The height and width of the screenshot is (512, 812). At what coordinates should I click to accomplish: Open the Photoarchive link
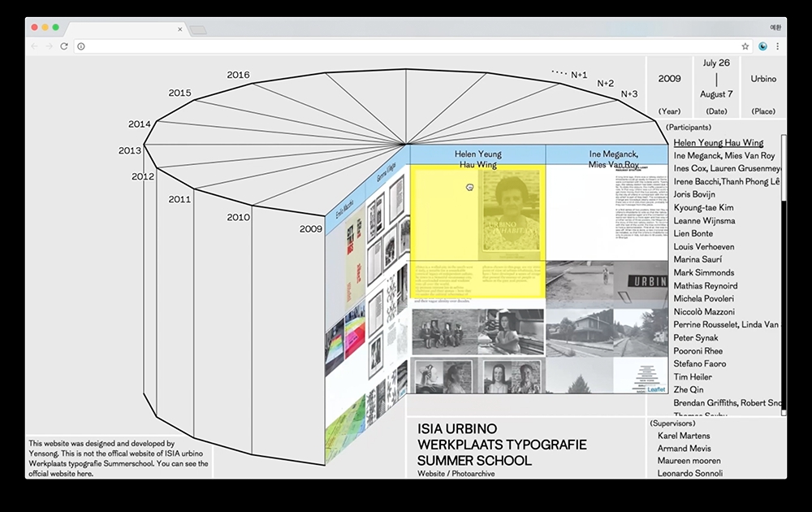(x=473, y=474)
